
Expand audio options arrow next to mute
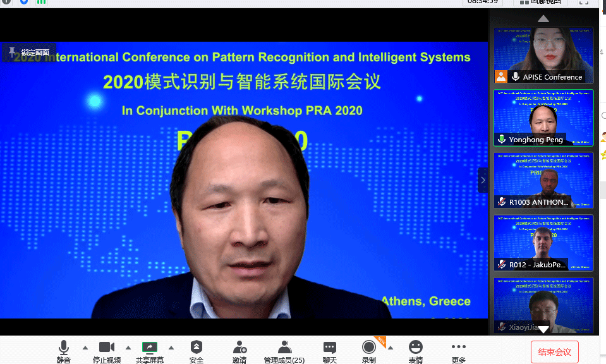click(85, 348)
